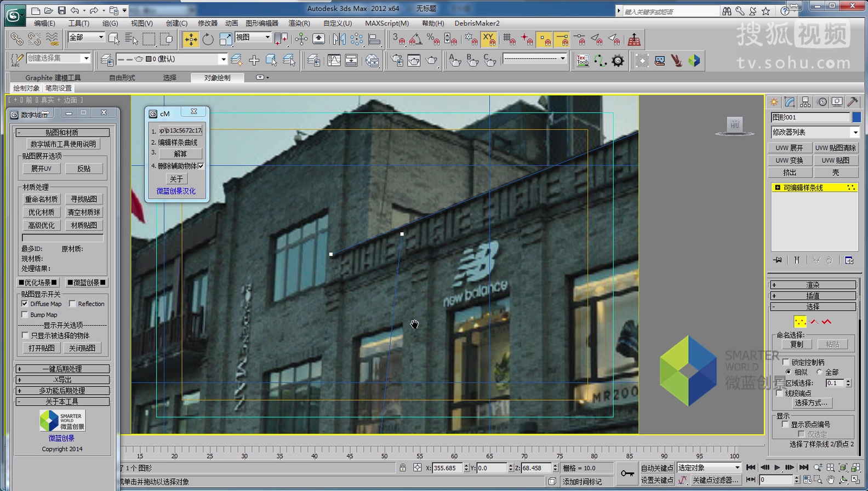Toggle the 3D Snaps icon

[x=398, y=39]
